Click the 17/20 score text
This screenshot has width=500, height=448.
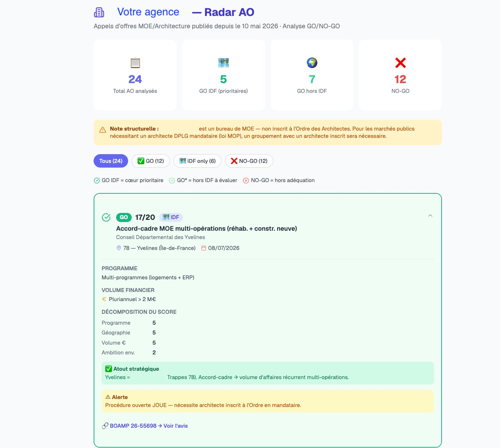pyautogui.click(x=145, y=217)
